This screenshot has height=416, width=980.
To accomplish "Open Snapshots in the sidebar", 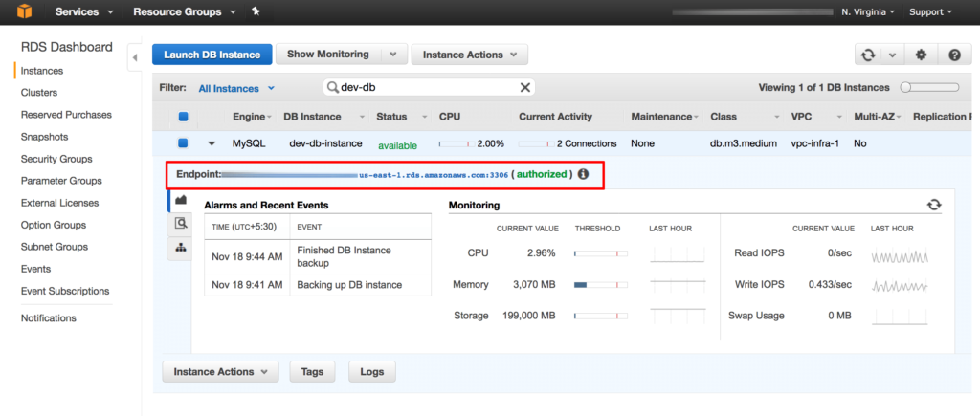I will pos(44,136).
